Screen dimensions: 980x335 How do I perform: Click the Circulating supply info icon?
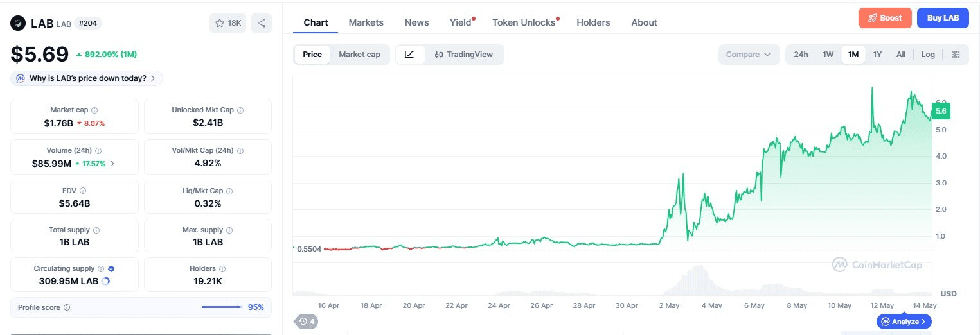[x=100, y=269]
